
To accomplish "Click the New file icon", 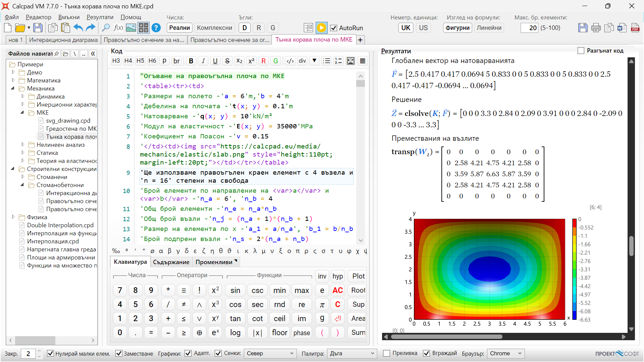I will click(8, 28).
